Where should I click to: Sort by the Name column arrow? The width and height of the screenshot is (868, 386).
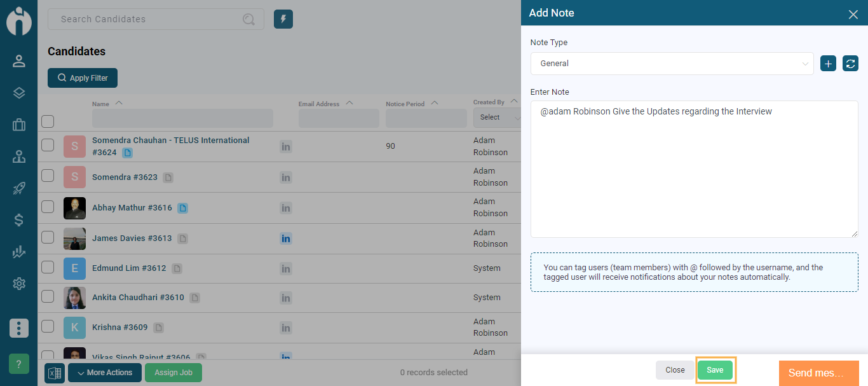click(x=119, y=103)
